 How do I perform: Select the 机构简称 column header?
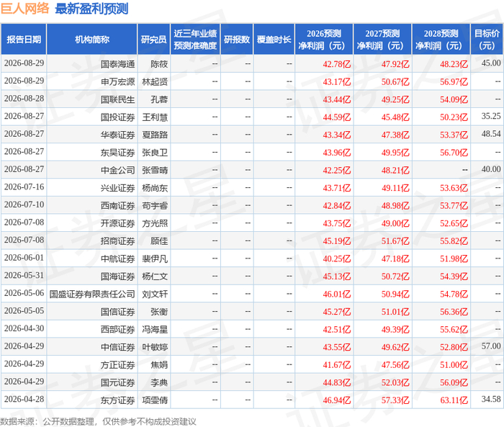click(x=92, y=40)
